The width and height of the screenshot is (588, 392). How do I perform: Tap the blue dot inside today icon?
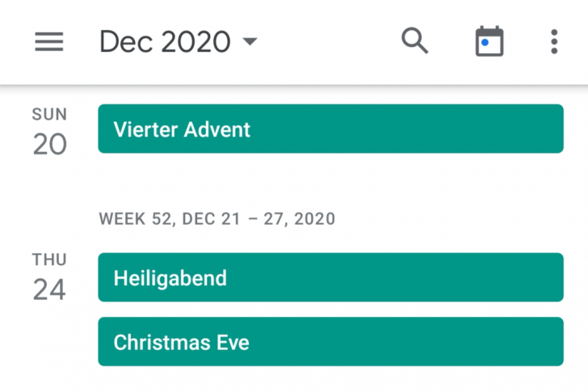point(485,42)
